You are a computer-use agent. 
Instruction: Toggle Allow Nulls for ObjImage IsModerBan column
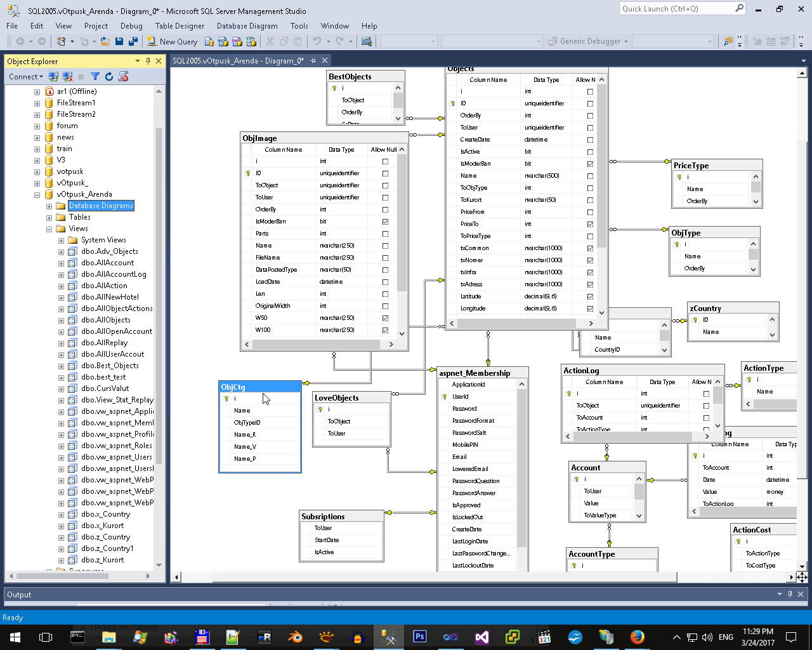click(x=385, y=222)
